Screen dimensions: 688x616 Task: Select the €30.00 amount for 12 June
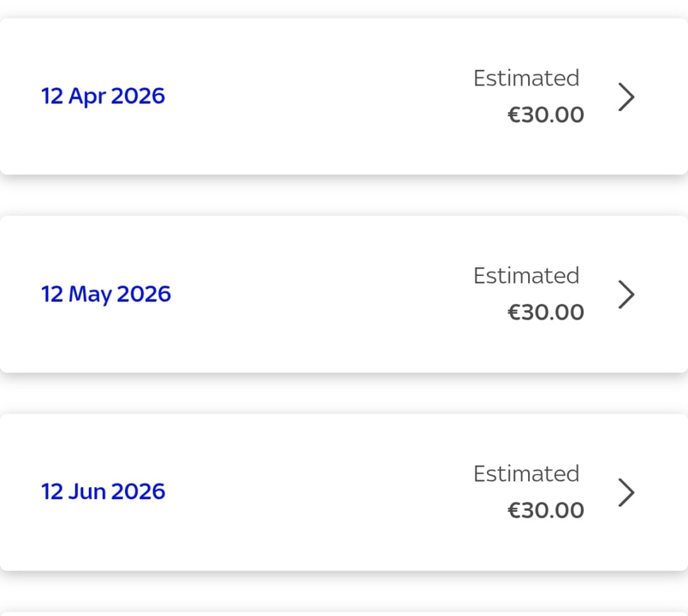(x=546, y=511)
